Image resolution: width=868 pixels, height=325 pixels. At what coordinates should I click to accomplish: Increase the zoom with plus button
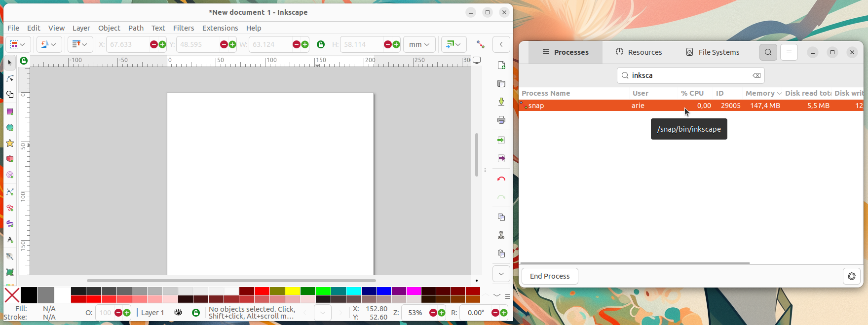[441, 313]
